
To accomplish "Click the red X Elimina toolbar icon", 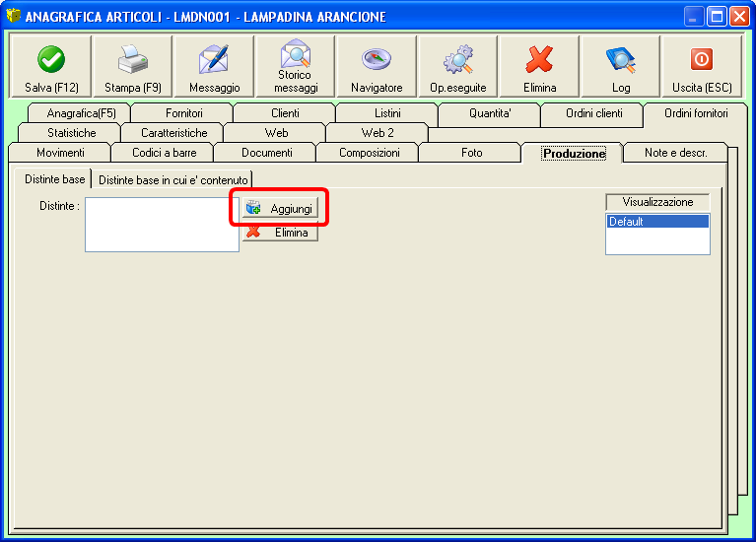I will (x=539, y=60).
